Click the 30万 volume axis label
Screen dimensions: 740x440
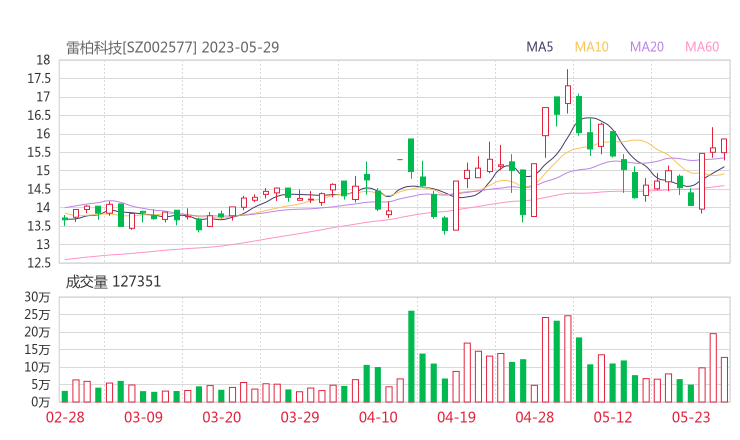click(37, 297)
